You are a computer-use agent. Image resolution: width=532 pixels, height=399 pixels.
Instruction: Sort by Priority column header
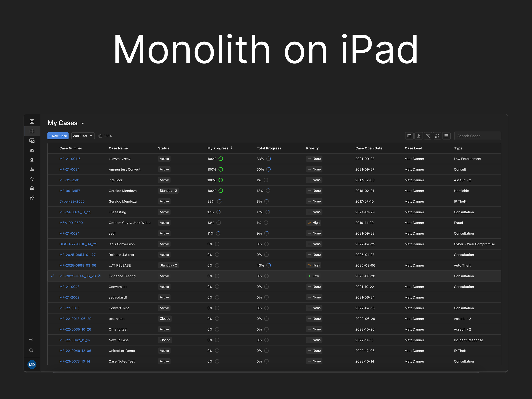click(312, 148)
